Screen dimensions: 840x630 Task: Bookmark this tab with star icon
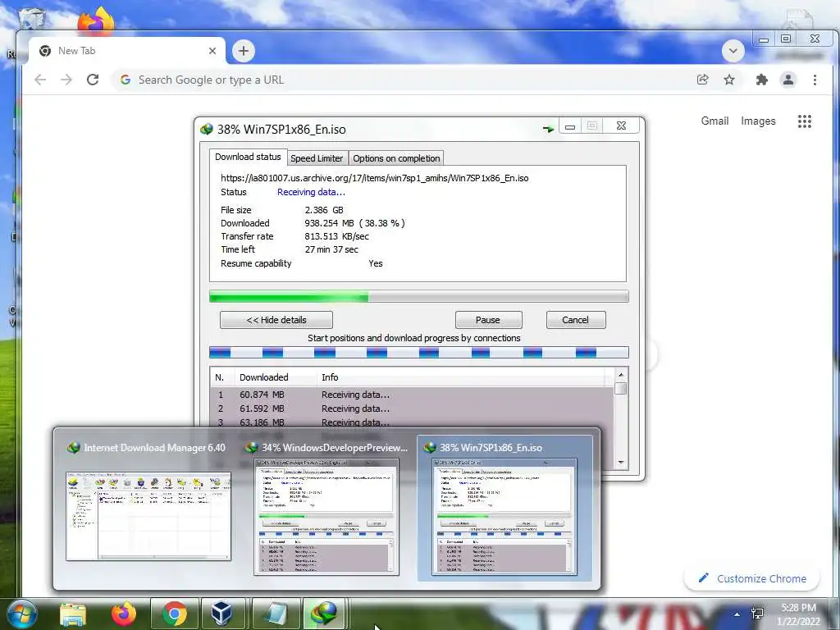[729, 80]
